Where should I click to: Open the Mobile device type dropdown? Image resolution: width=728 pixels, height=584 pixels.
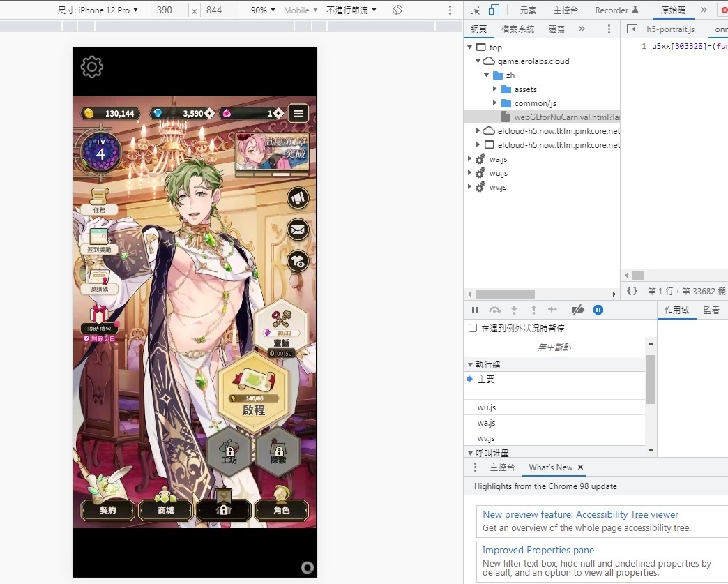tap(301, 10)
